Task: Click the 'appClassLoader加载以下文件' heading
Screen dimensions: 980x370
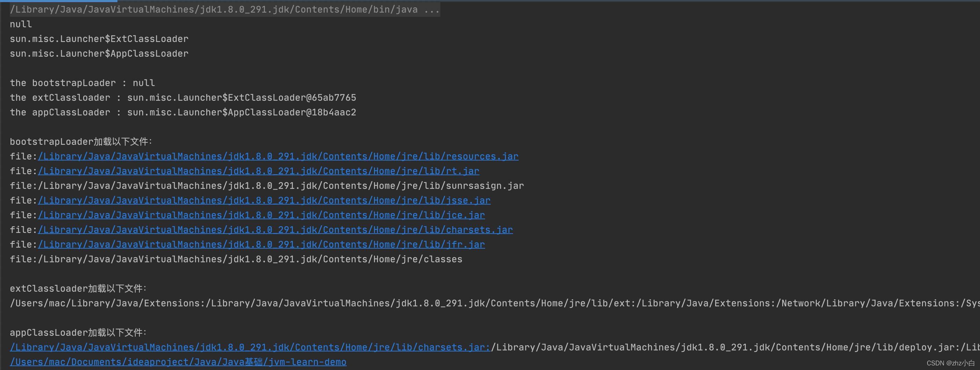Action: pos(78,333)
